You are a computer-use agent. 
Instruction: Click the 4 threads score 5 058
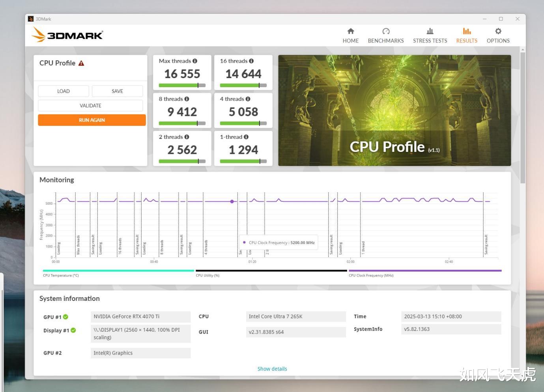(x=243, y=112)
